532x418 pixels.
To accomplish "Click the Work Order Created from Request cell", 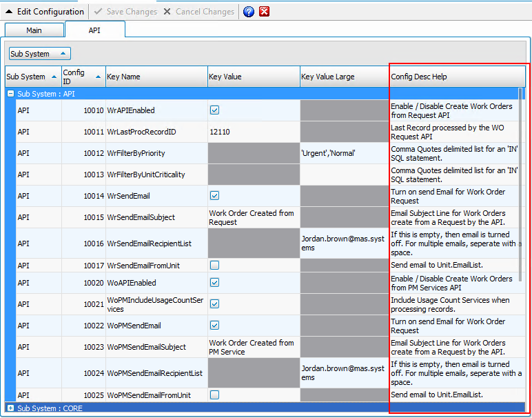I will pyautogui.click(x=254, y=217).
